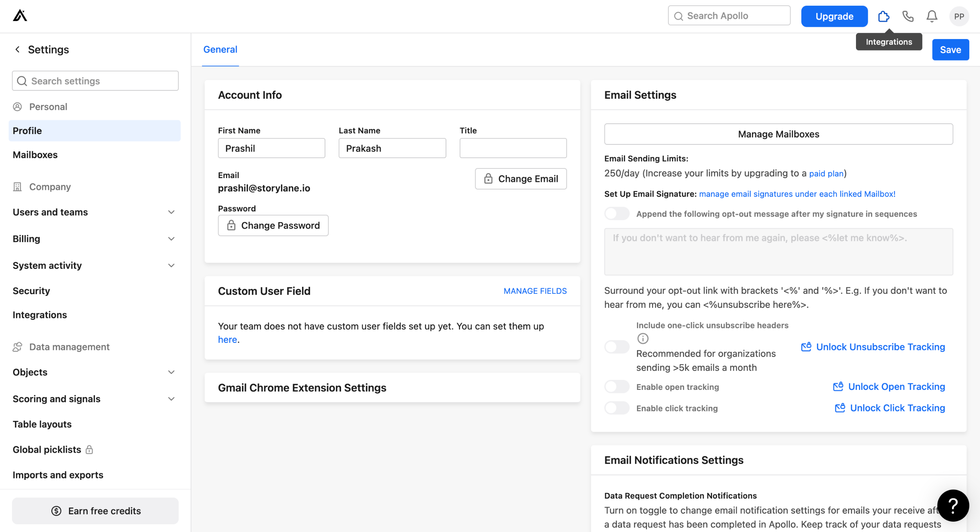The image size is (980, 532).
Task: Select Profile in settings sidebar
Action: tap(94, 131)
